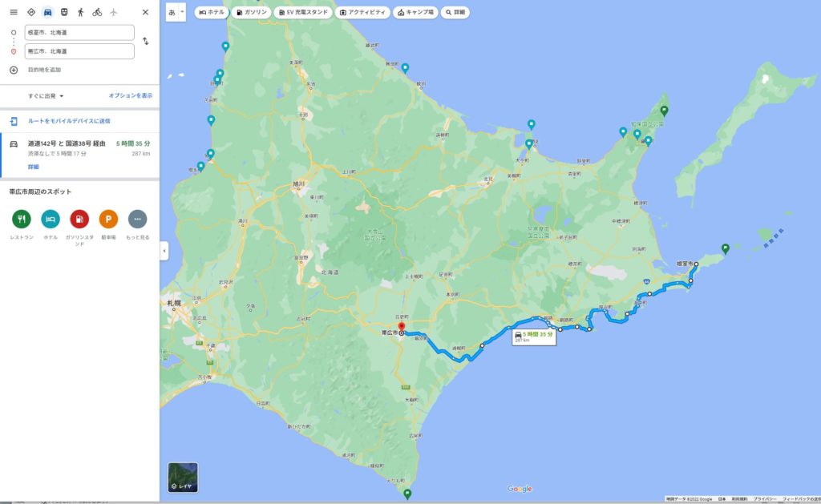Filter map by ホテル chip

coord(212,13)
